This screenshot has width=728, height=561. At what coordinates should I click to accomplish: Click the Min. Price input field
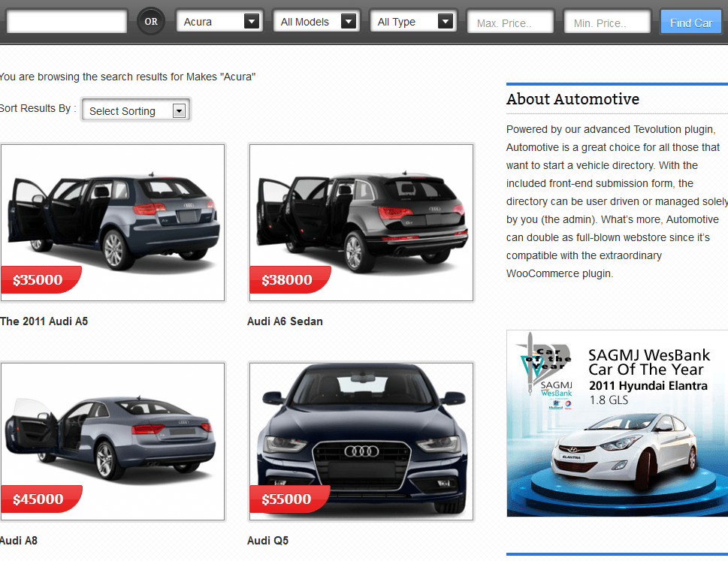tap(607, 23)
